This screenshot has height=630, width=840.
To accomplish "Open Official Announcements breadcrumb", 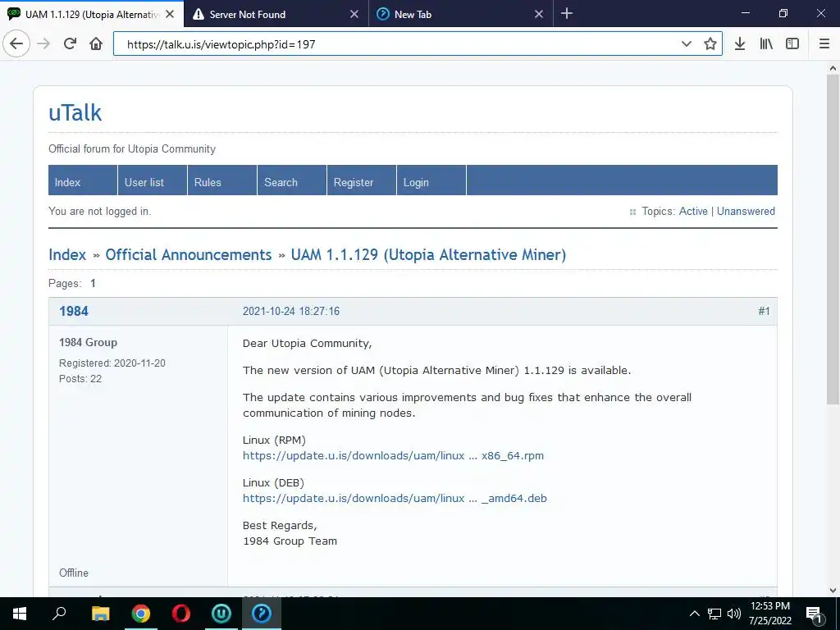I will pos(189,254).
